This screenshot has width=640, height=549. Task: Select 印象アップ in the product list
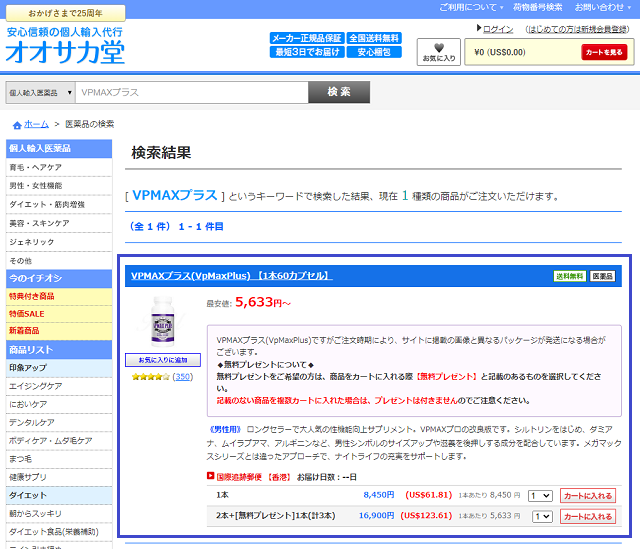click(59, 368)
